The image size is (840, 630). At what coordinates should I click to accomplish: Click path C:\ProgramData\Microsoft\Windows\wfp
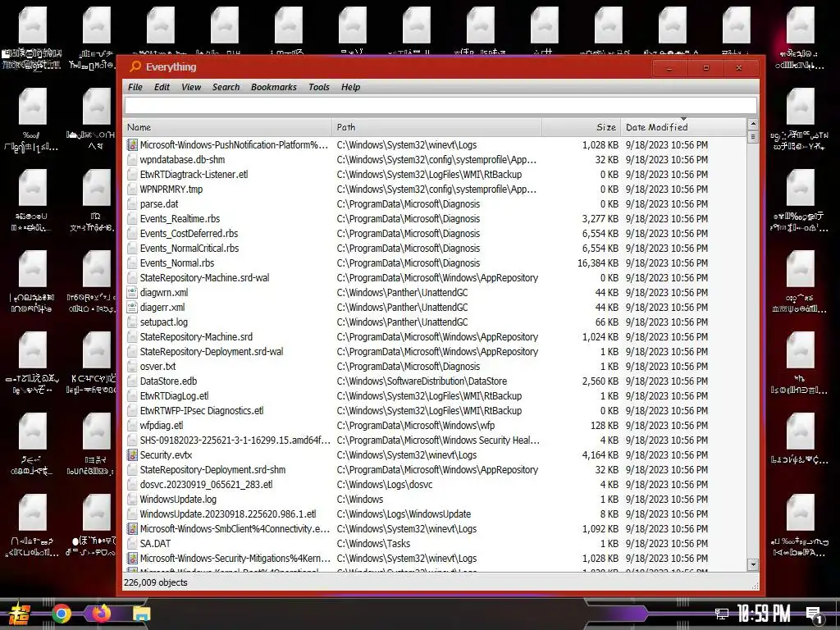pos(416,426)
